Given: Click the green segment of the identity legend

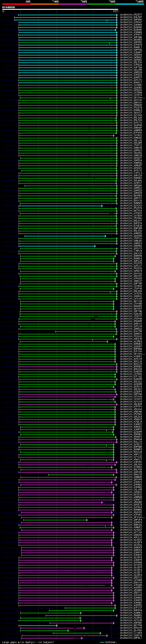Looking at the screenshot, I should click(x=101, y=4).
